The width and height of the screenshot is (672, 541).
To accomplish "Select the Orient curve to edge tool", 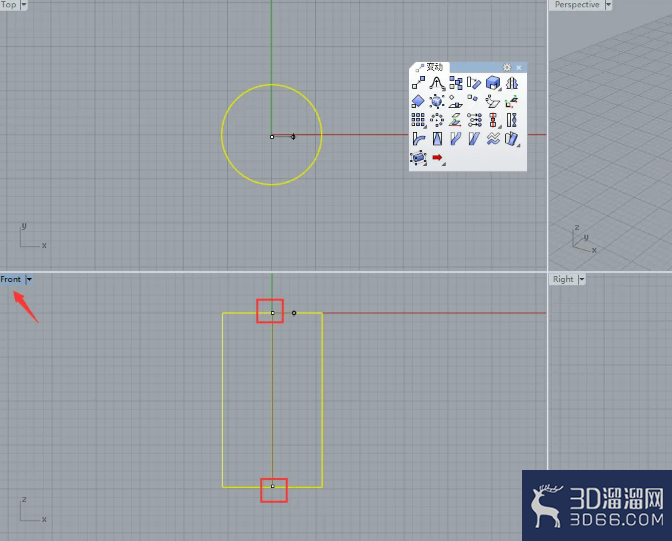I will point(474,101).
